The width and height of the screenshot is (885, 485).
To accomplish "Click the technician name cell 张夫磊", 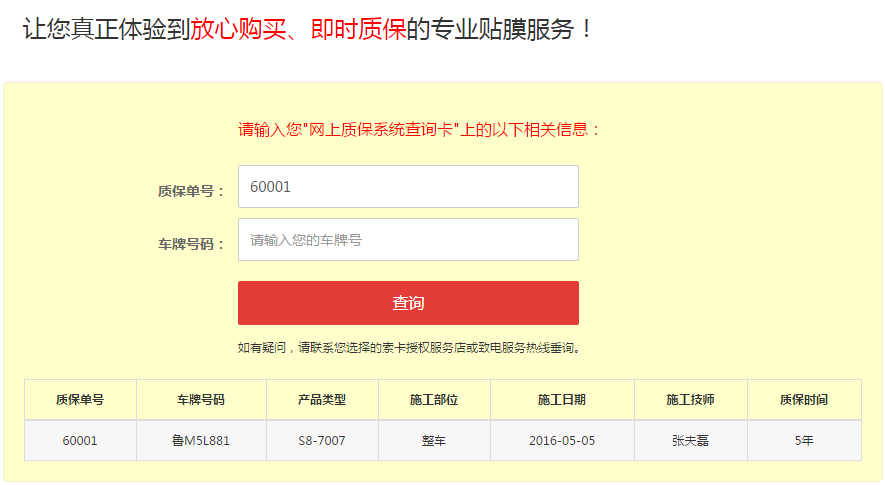I will 691,440.
